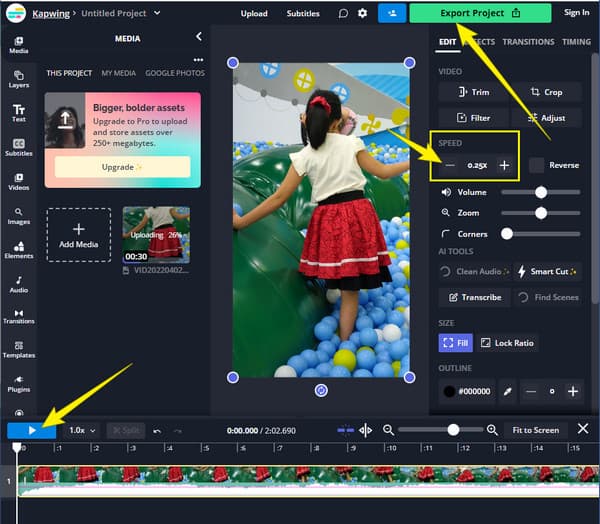Screen dimensions: 600x524
Task: Open Subtitles from top bar
Action: (x=303, y=13)
